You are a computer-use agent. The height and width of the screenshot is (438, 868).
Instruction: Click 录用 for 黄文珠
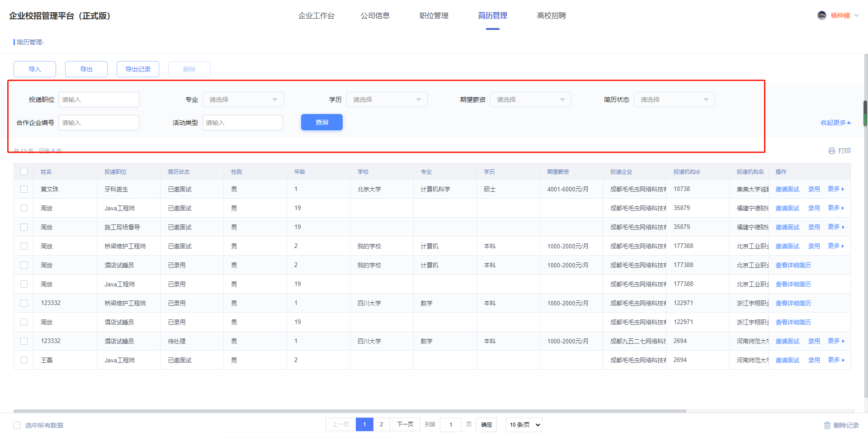point(814,189)
